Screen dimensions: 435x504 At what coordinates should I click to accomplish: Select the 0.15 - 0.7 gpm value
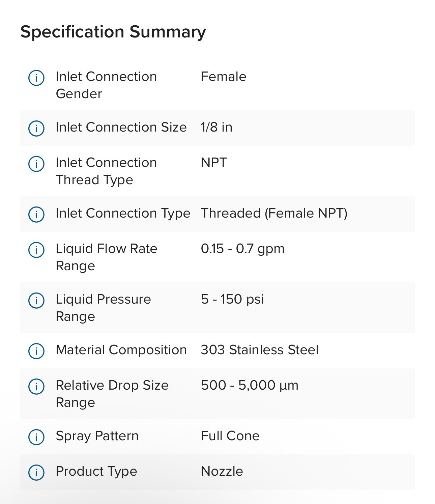click(243, 249)
